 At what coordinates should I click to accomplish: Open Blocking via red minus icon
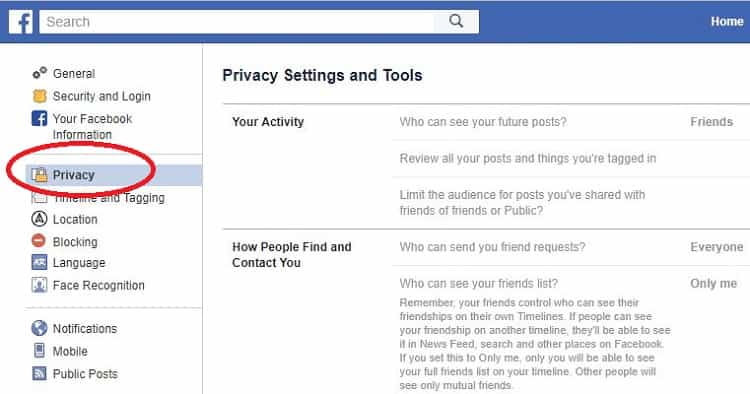[x=39, y=241]
